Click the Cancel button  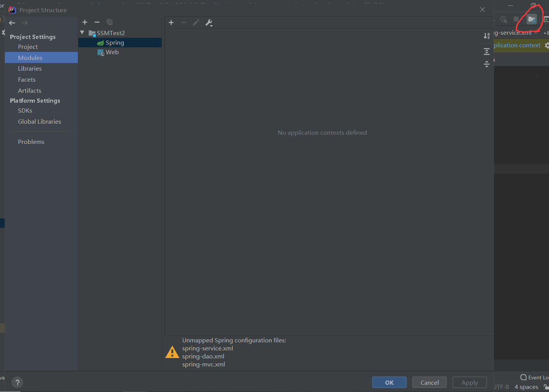[429, 382]
